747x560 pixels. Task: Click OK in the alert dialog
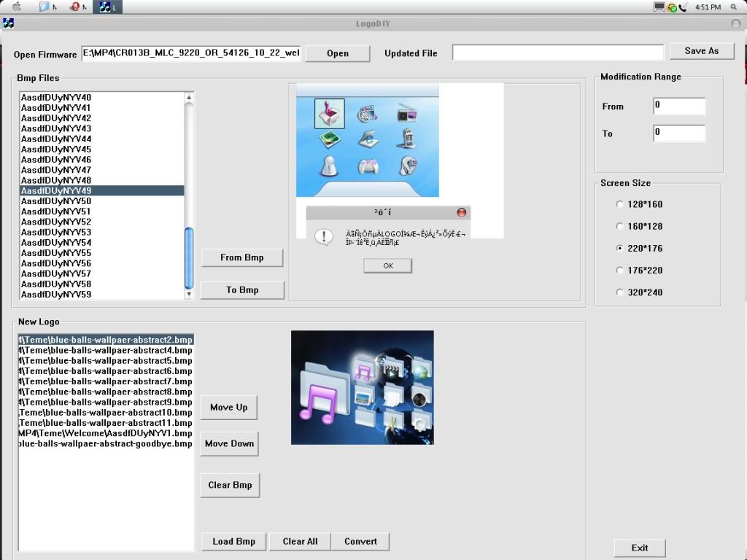[387, 266]
